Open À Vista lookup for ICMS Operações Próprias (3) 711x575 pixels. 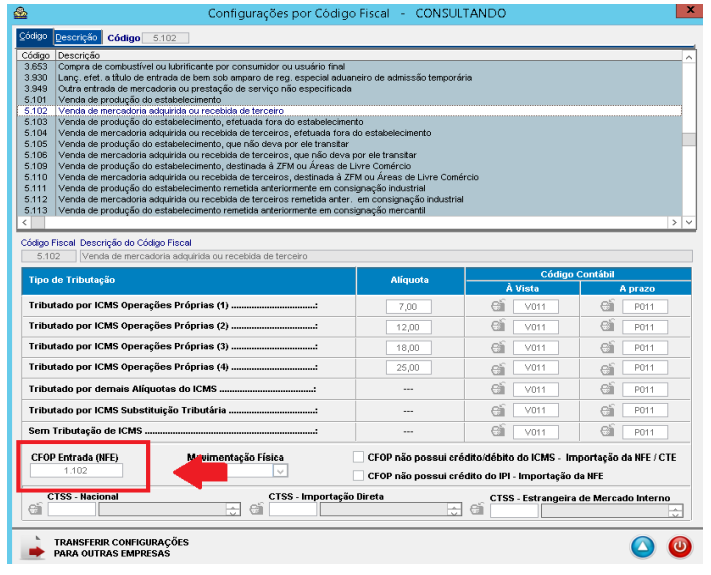[498, 347]
